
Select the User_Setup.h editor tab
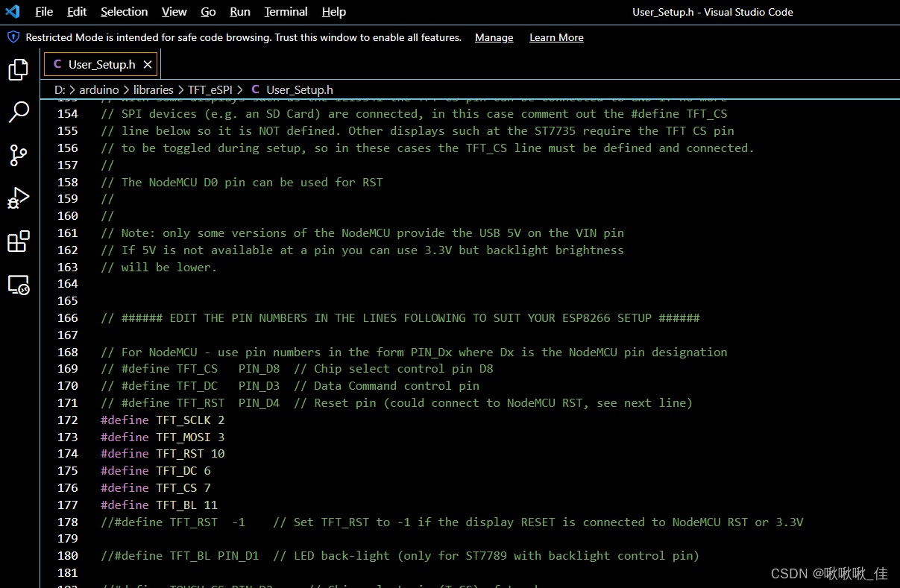101,65
